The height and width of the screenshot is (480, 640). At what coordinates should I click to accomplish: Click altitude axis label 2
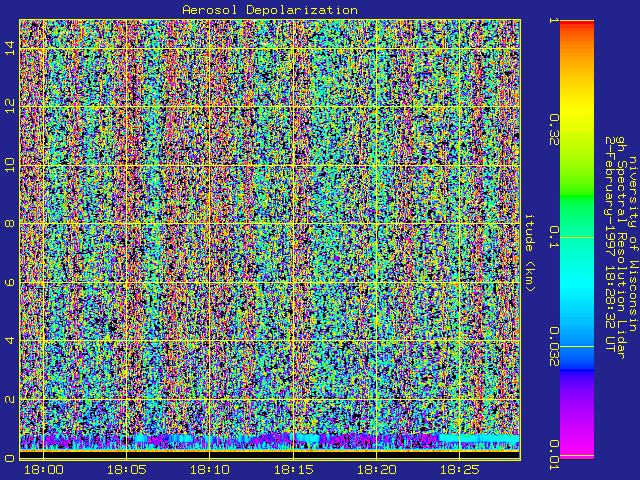pyautogui.click(x=10, y=399)
